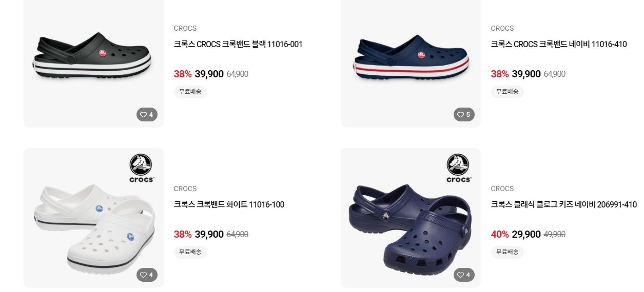Heart the navy kids classic clog

[464, 275]
